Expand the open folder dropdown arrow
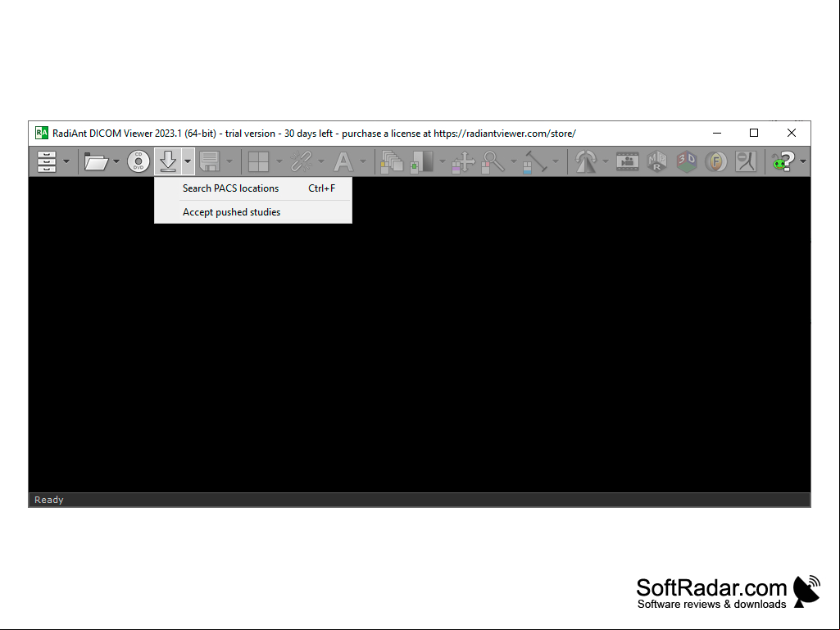The width and height of the screenshot is (840, 630). click(116, 161)
